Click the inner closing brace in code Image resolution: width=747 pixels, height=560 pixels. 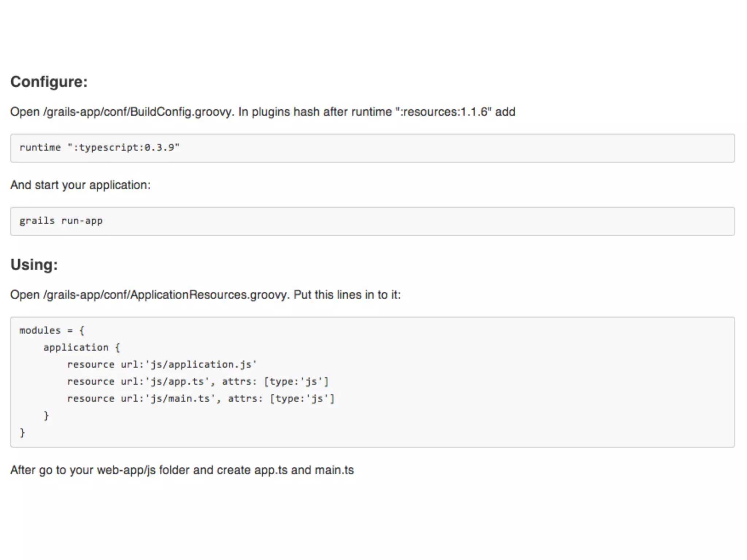tap(46, 416)
